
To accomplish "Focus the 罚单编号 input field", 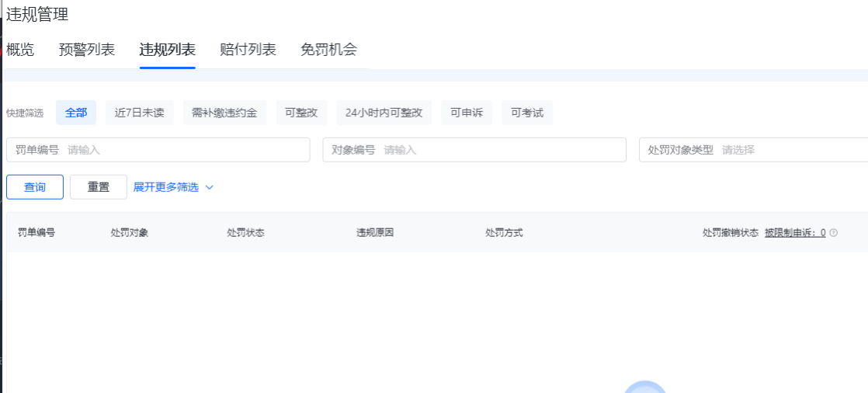I will tap(185, 150).
